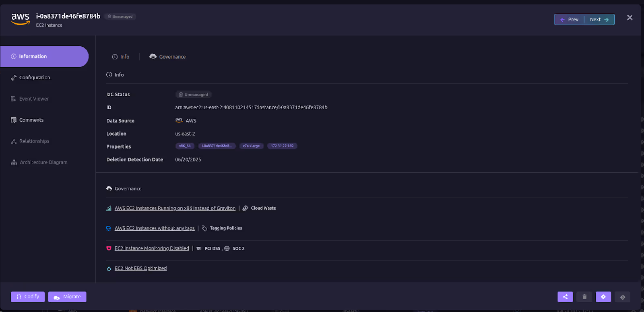Screen dimensions: 644x312
Task: Click the AWS logo in the header
Action: tap(20, 19)
